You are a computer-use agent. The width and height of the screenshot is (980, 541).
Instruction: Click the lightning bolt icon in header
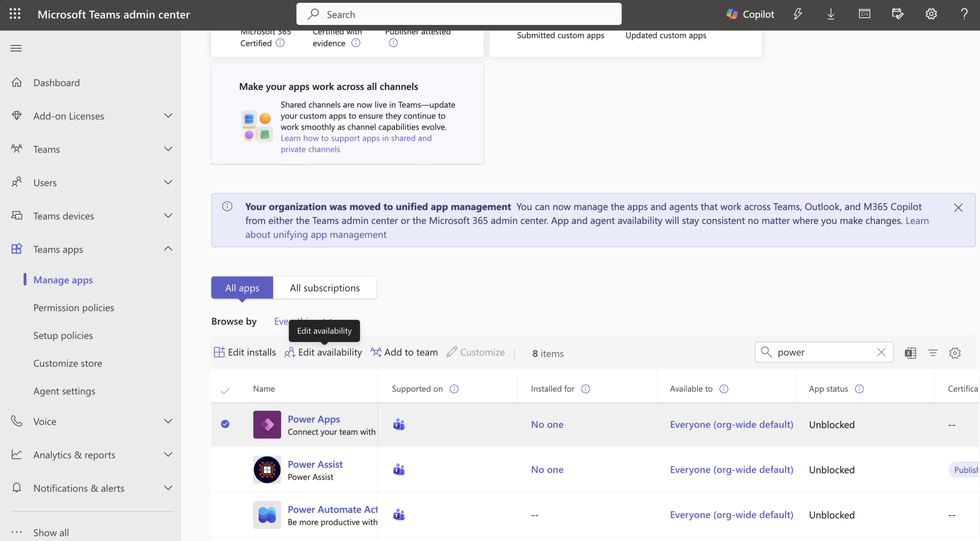coord(798,14)
